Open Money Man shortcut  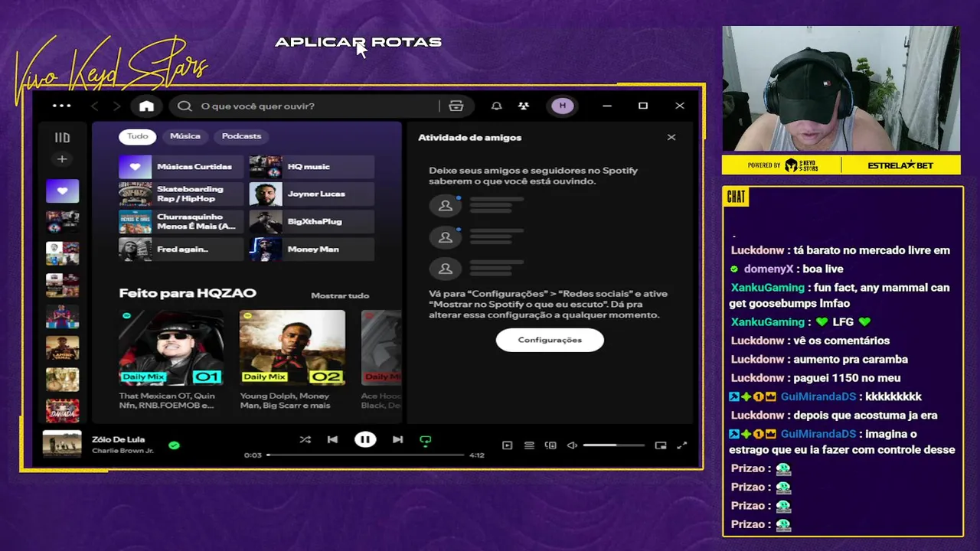(x=312, y=249)
